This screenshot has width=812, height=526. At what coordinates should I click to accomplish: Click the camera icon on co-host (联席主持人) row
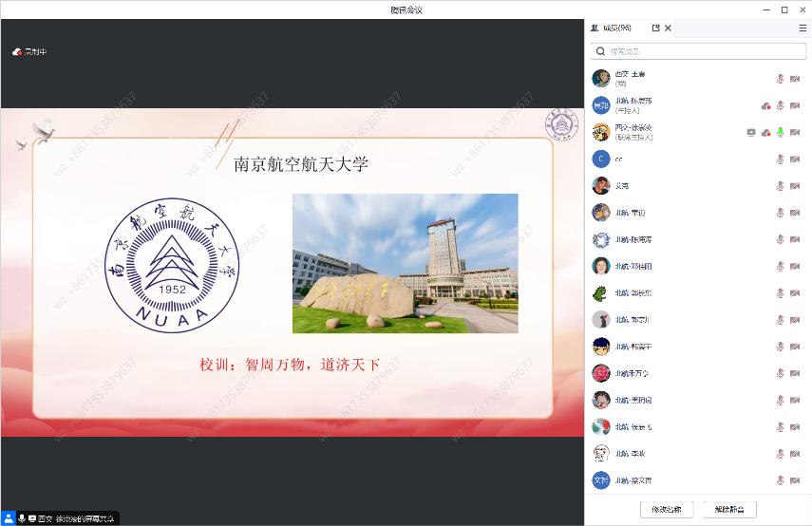795,133
